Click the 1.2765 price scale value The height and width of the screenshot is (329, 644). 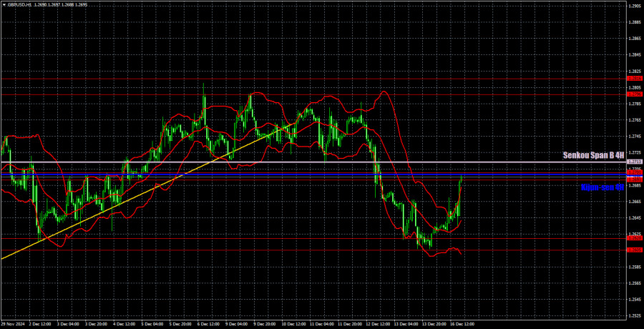click(x=633, y=120)
